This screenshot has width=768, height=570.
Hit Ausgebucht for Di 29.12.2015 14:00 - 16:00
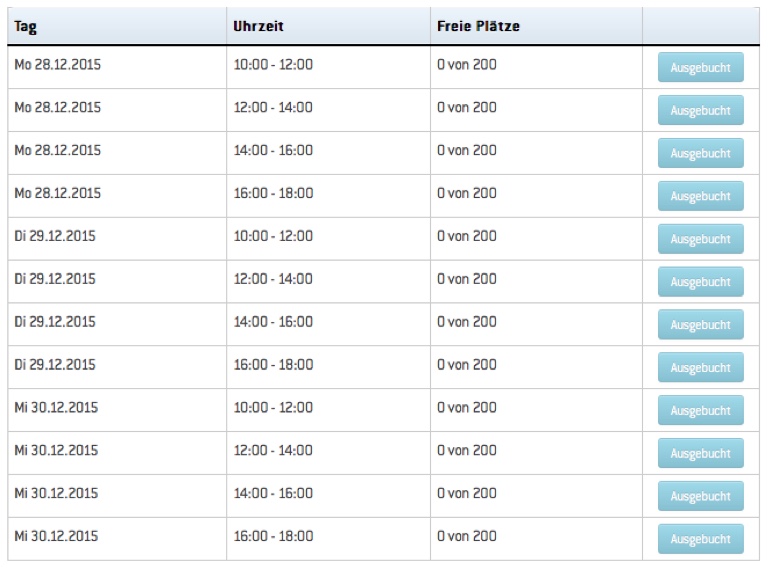point(700,326)
